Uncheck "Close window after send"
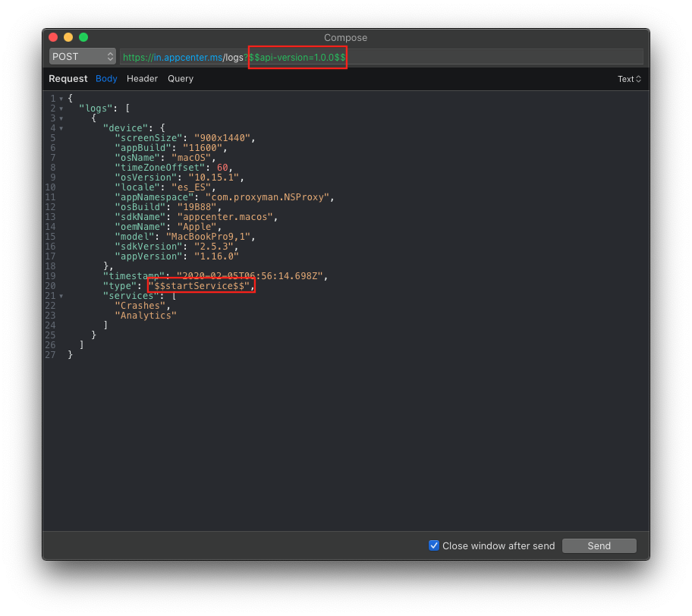Viewport: 692px width, 616px height. pos(434,545)
